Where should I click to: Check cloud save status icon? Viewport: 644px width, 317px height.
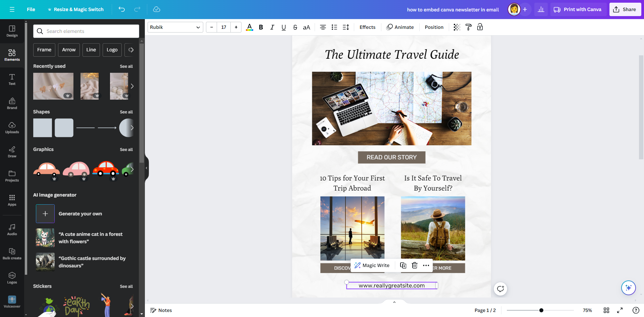point(157,9)
